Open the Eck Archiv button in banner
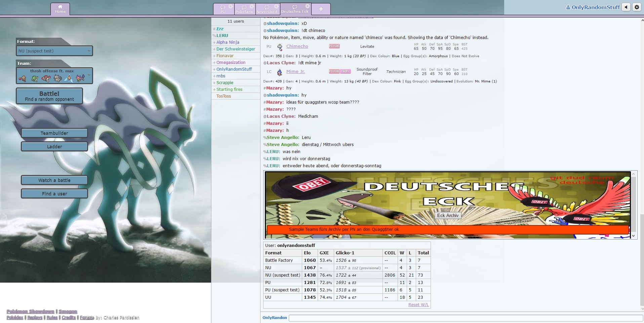Image resolution: width=644 pixels, height=323 pixels. (x=448, y=215)
